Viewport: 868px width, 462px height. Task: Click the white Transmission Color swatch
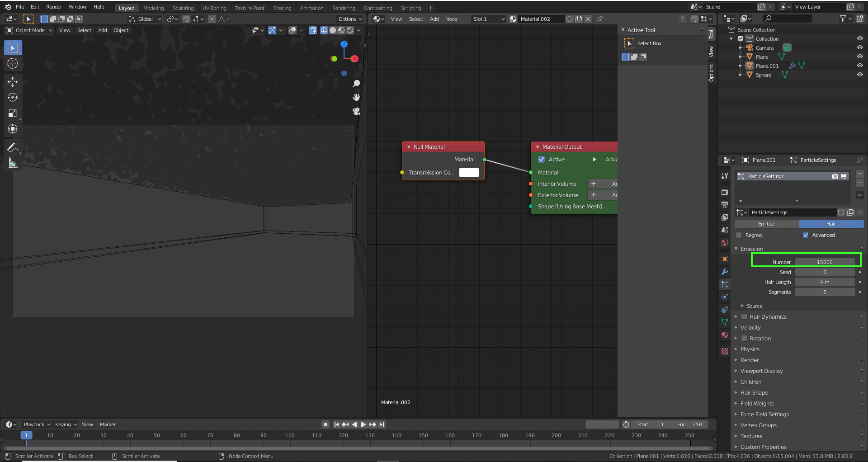pyautogui.click(x=469, y=173)
